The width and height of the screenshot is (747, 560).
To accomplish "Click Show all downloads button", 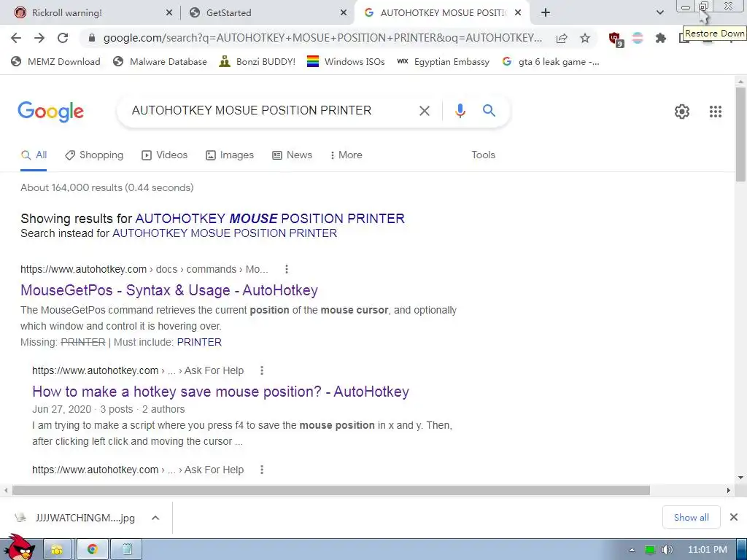I will point(691,517).
